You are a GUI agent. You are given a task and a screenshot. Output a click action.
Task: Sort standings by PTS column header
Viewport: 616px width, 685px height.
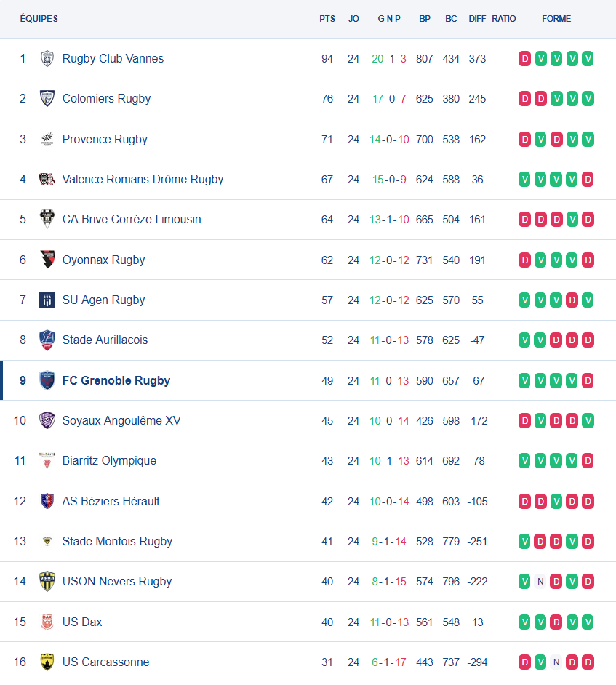point(327,19)
